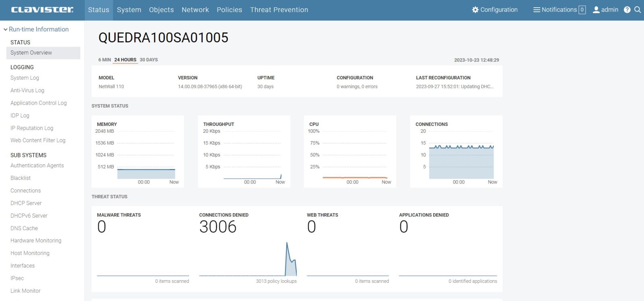Open the Notifications list
This screenshot has height=301, width=644.
pos(559,10)
